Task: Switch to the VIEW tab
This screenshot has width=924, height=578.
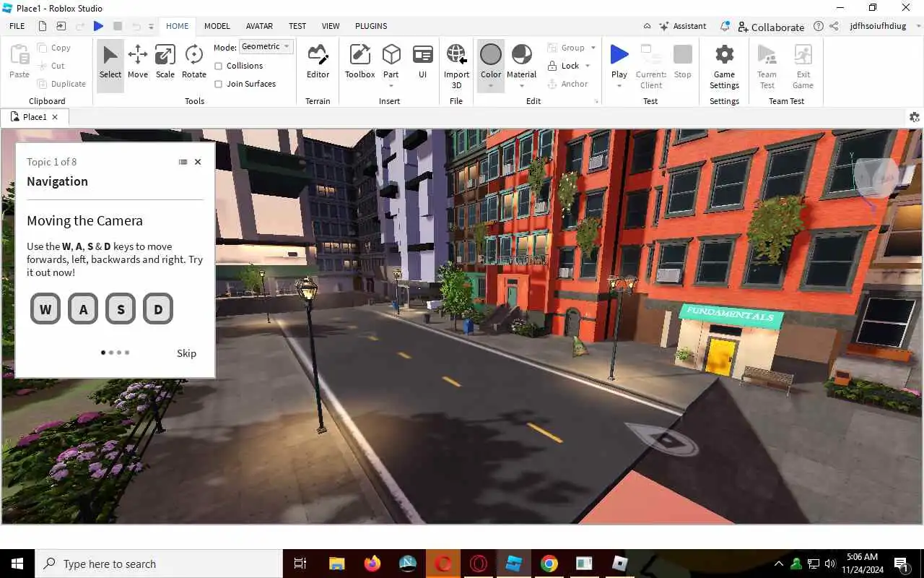Action: pyautogui.click(x=331, y=26)
